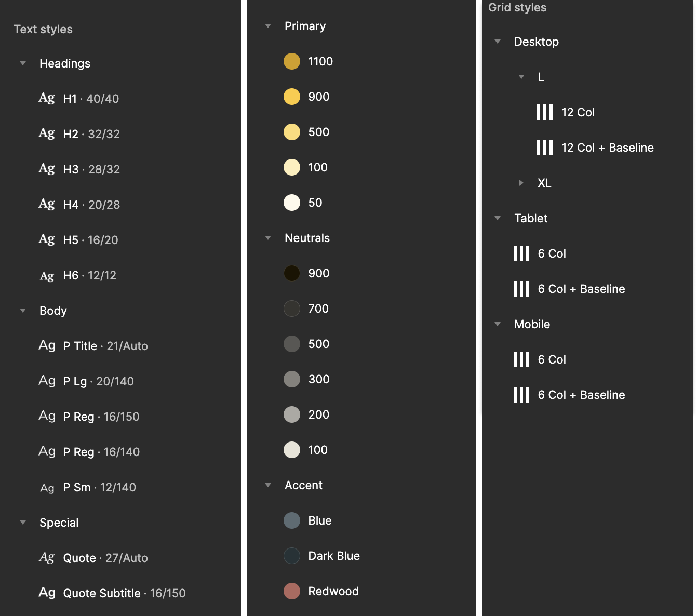697x616 pixels.
Task: Click the Tablet 6 Col grid icon
Action: pos(521,253)
